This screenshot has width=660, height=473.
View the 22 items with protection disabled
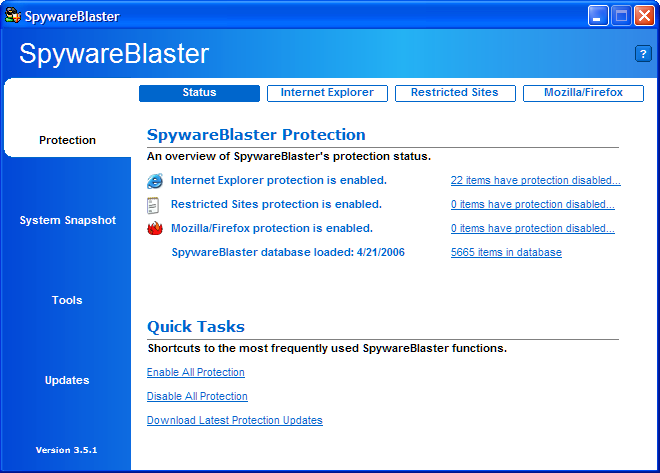[x=535, y=180]
